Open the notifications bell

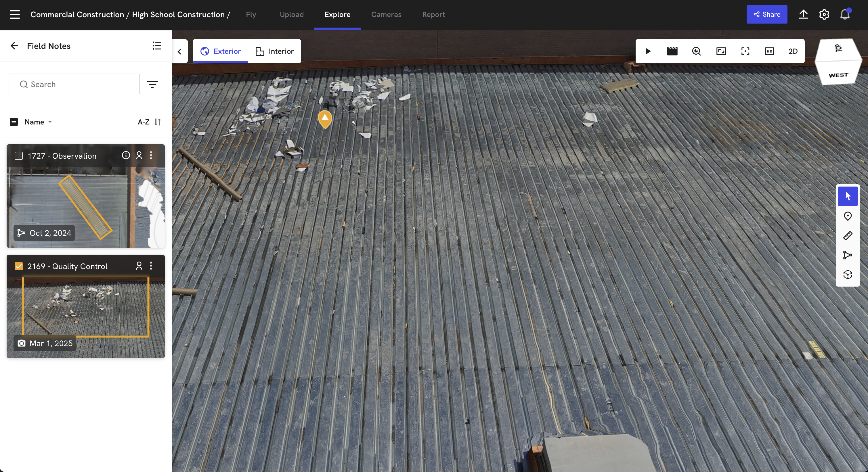pos(845,14)
